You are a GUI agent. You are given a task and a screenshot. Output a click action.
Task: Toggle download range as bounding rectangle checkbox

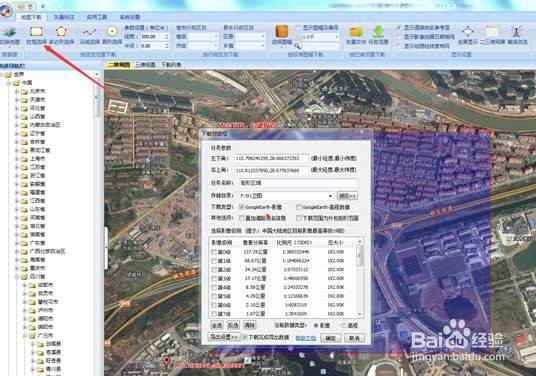[x=299, y=218]
